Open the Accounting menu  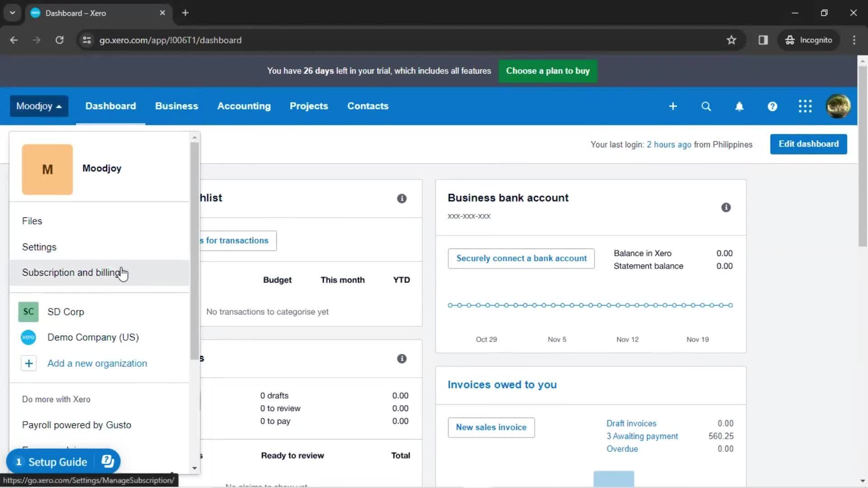point(244,106)
